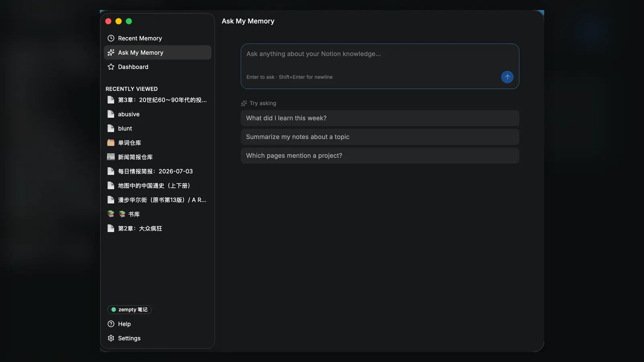Open recently viewed "书库" entry

click(x=157, y=214)
